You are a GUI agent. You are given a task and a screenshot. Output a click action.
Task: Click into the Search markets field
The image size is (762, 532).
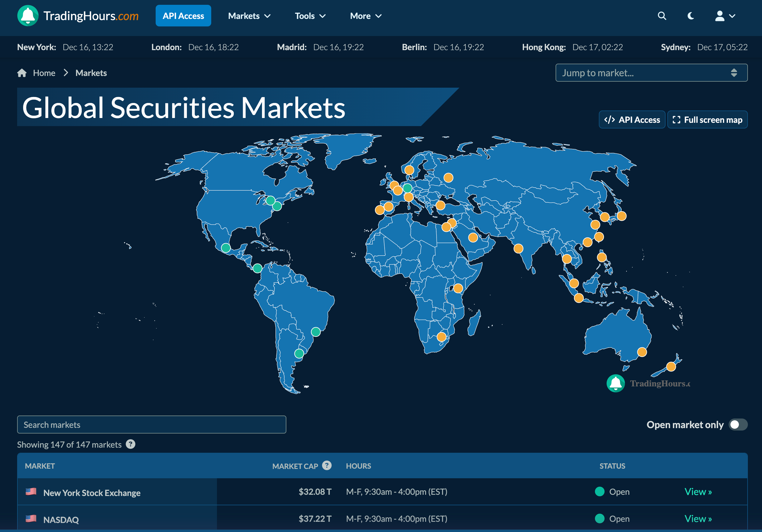(x=151, y=425)
